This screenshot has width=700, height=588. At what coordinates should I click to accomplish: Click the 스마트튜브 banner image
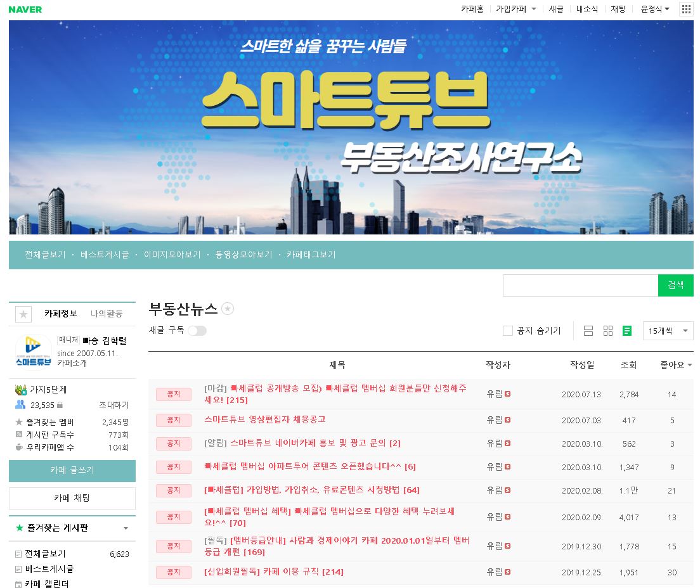click(351, 127)
